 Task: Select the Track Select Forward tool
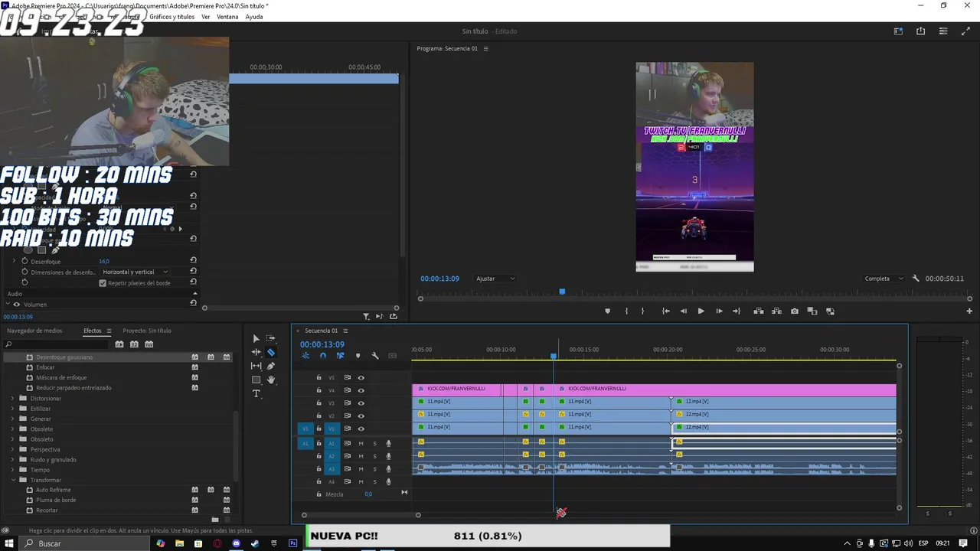click(x=271, y=338)
